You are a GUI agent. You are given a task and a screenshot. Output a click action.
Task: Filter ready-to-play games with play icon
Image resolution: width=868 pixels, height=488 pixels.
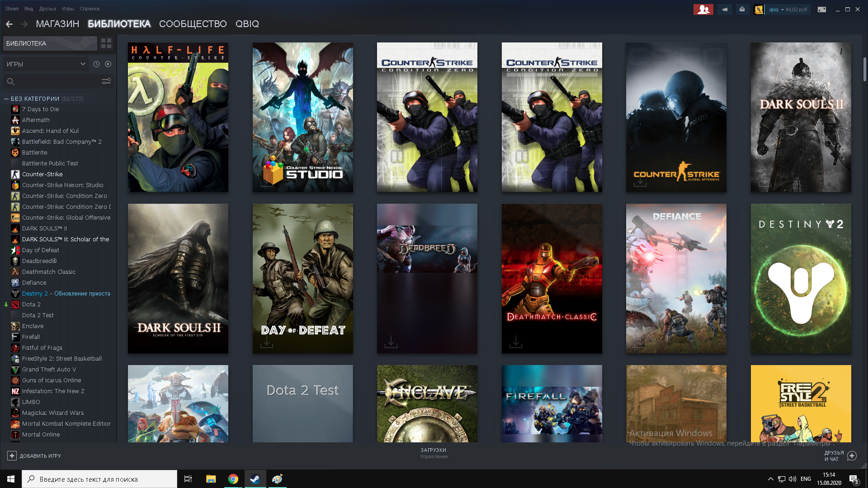pyautogui.click(x=108, y=64)
